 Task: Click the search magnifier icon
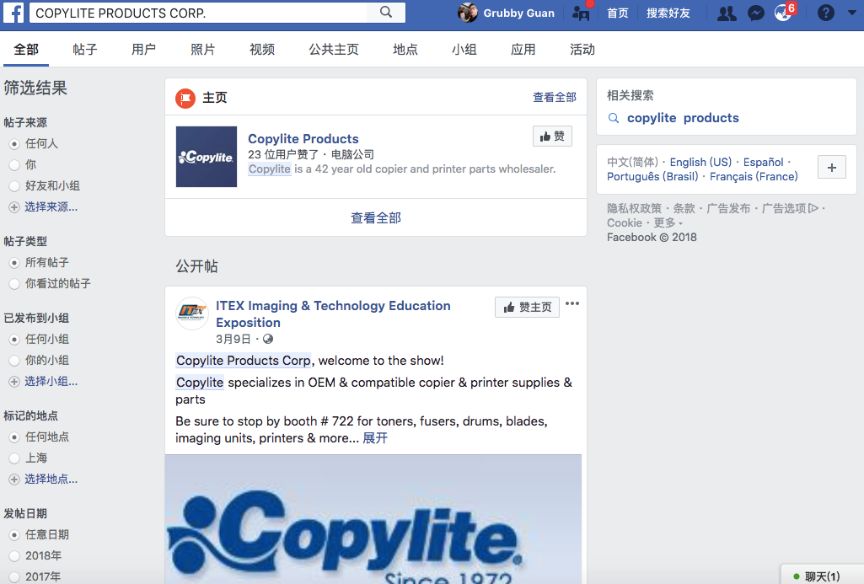pos(386,12)
